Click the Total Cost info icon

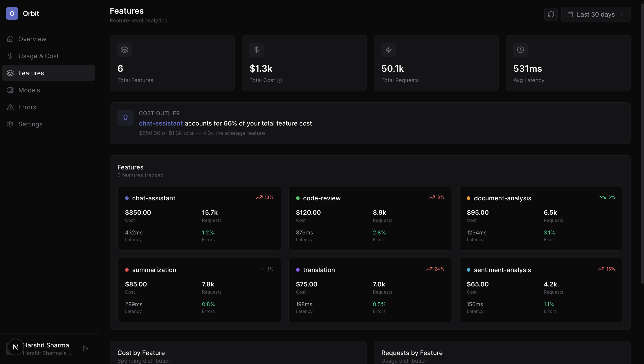click(x=279, y=80)
